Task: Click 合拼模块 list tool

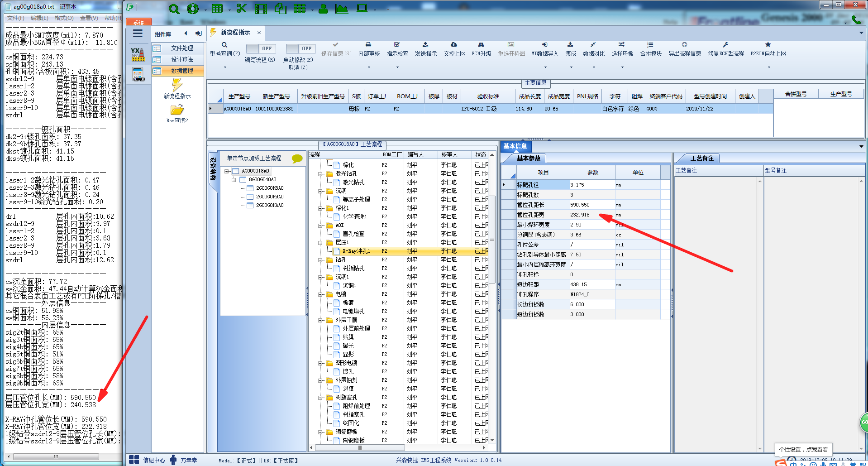Action: pos(650,49)
